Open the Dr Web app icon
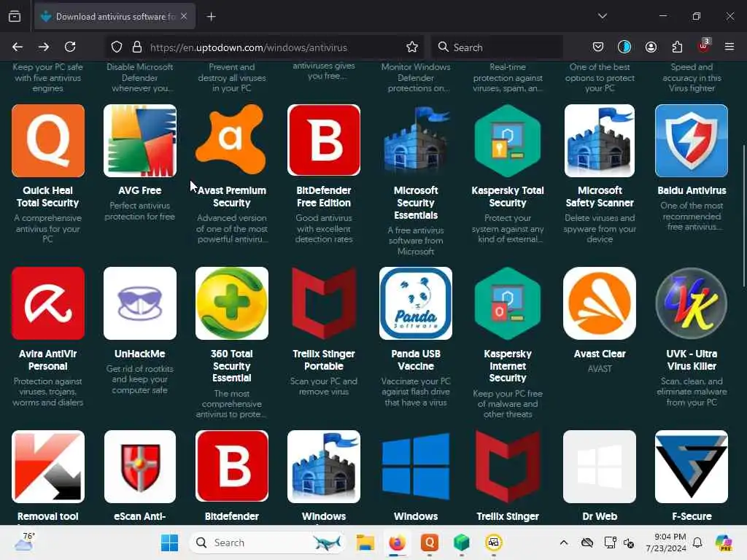 (x=600, y=467)
